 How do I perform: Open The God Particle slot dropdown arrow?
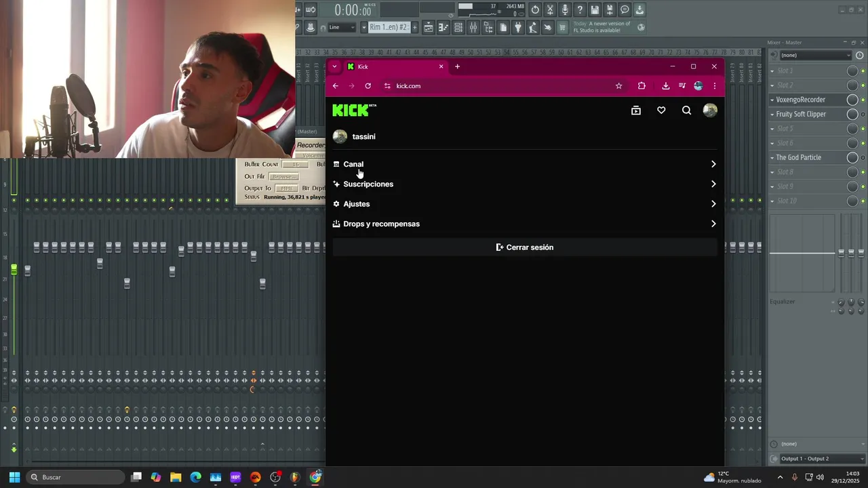pos(772,158)
